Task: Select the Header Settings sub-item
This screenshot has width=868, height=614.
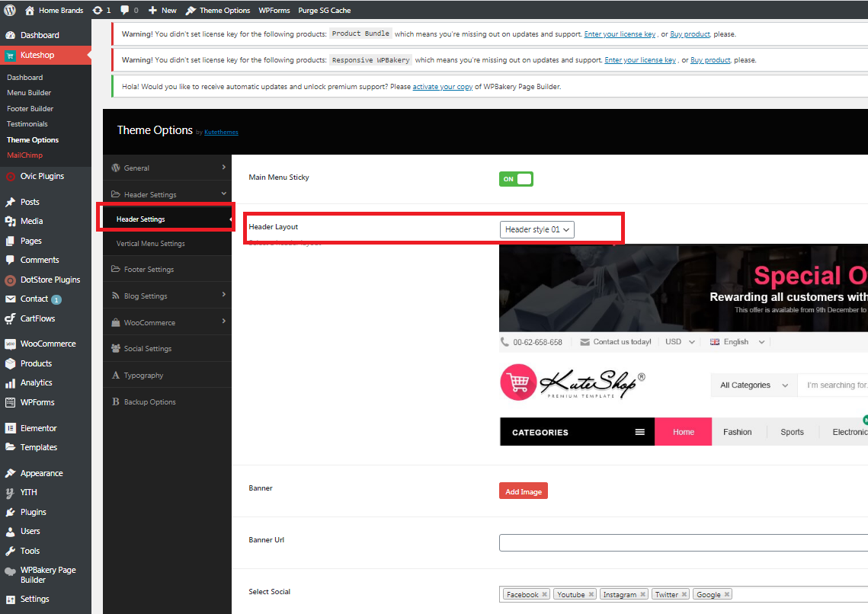Action: click(x=167, y=219)
